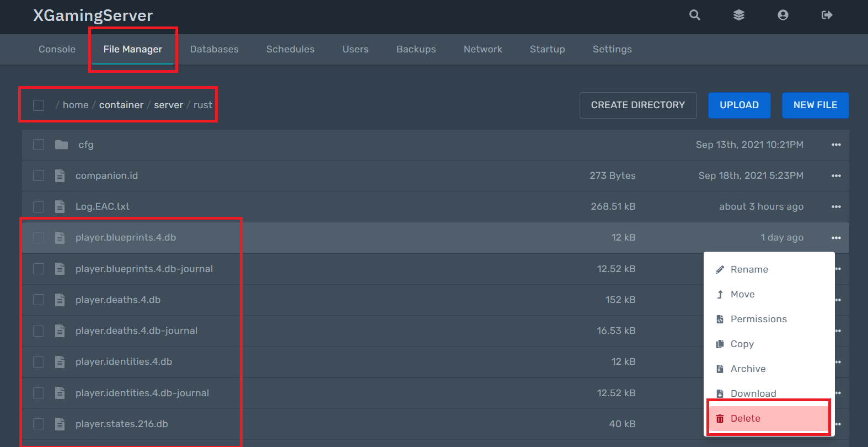Viewport: 868px width, 447px height.
Task: Open the Users tab
Action: 355,49
